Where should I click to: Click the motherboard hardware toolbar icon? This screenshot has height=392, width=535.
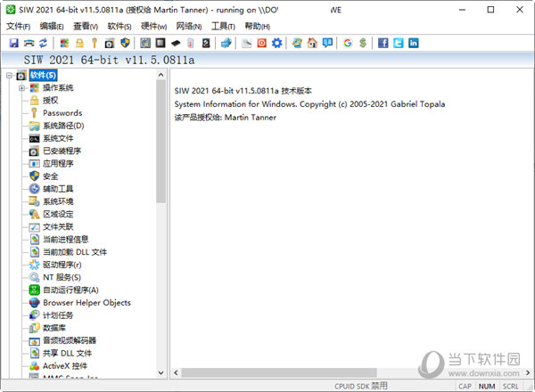145,43
